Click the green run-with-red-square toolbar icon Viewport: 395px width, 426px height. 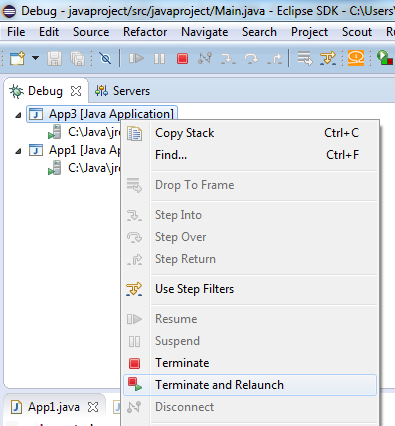384,58
